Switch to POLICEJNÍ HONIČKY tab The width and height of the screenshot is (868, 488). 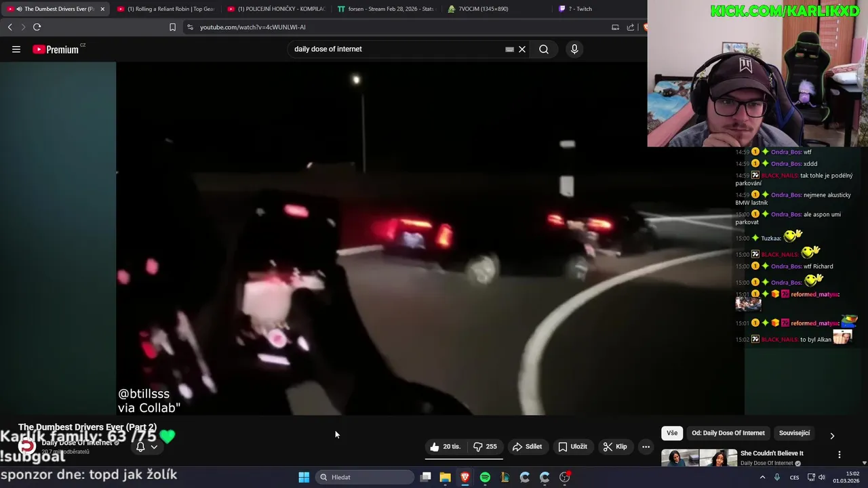pyautogui.click(x=275, y=9)
